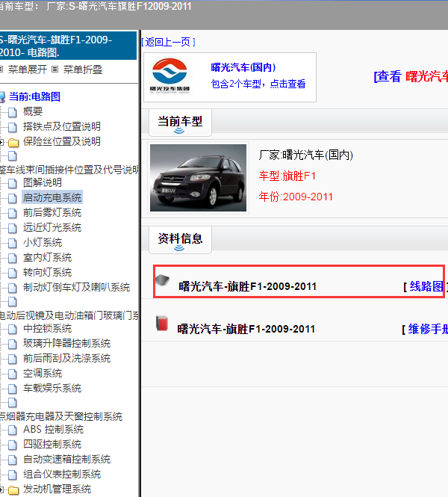Open the 转向灯系统 tree item

coord(48,272)
